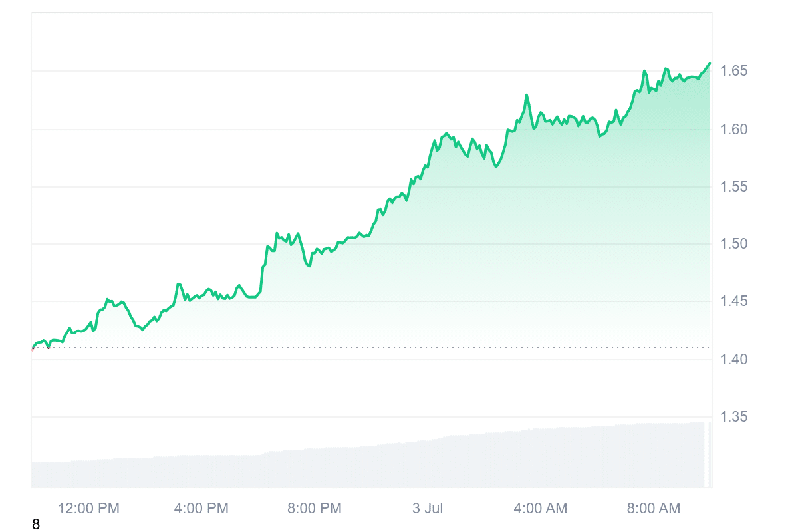Click the 12:00 PM time axis label
798x532 pixels.
coord(88,509)
